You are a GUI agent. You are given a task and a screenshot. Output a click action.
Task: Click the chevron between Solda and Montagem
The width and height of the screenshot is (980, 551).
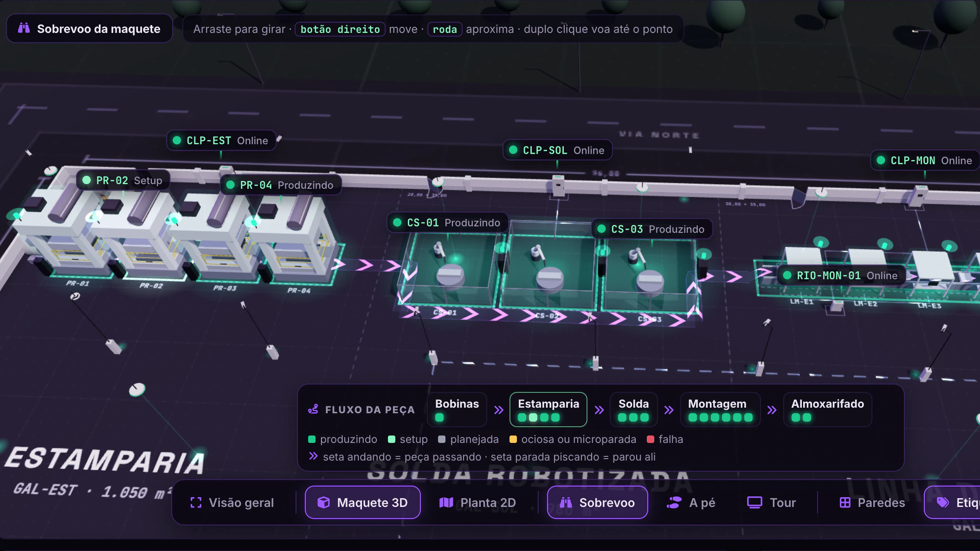pos(669,410)
